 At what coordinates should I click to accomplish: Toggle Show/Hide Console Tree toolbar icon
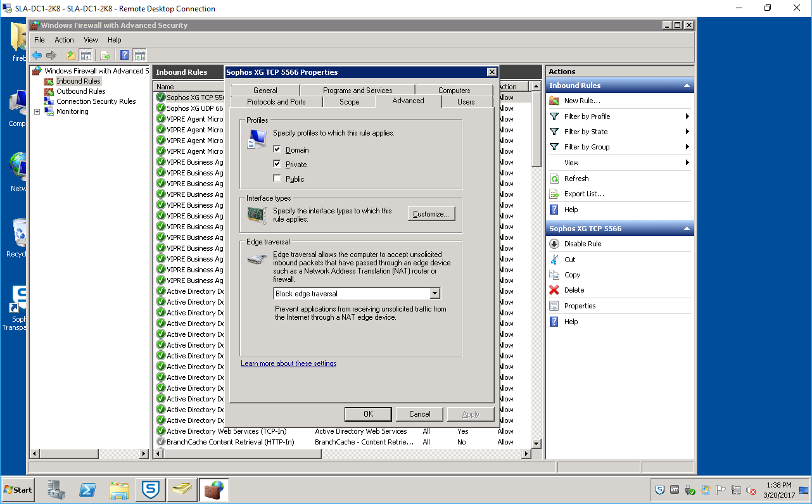coord(86,55)
